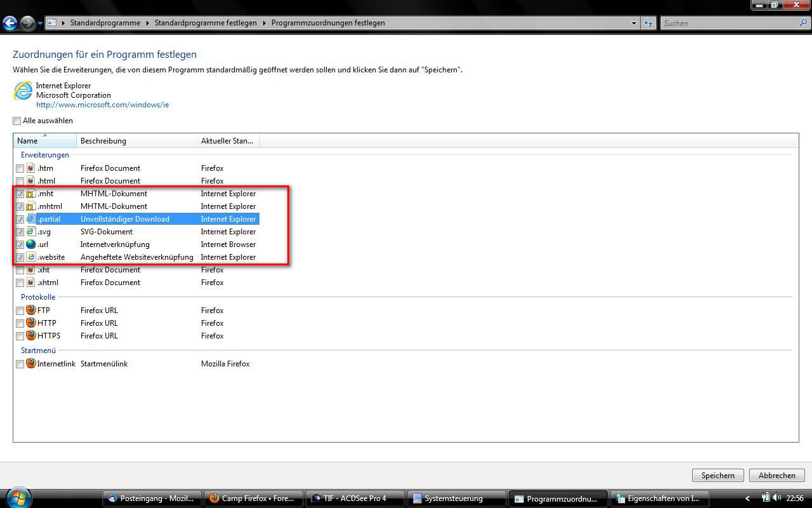Select the 'Angeheftete Websiteverknüpfung' description
The height and width of the screenshot is (508, 812).
pos(137,257)
